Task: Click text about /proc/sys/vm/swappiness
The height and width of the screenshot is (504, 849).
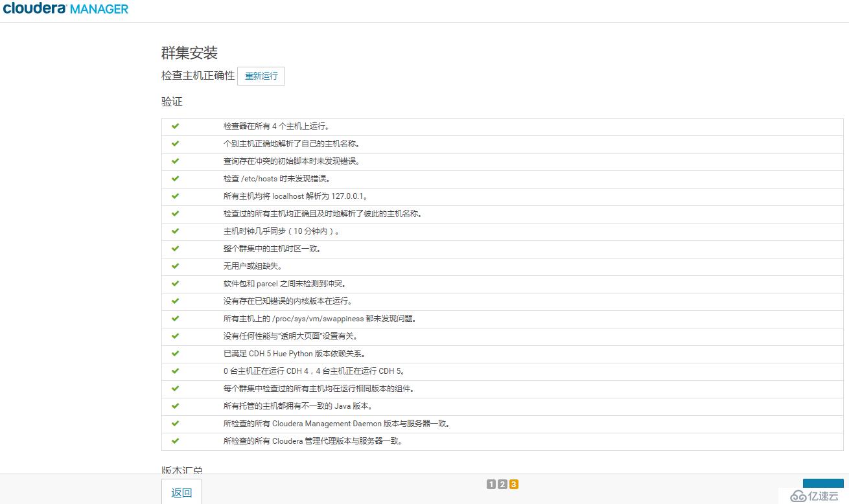Action: click(320, 319)
